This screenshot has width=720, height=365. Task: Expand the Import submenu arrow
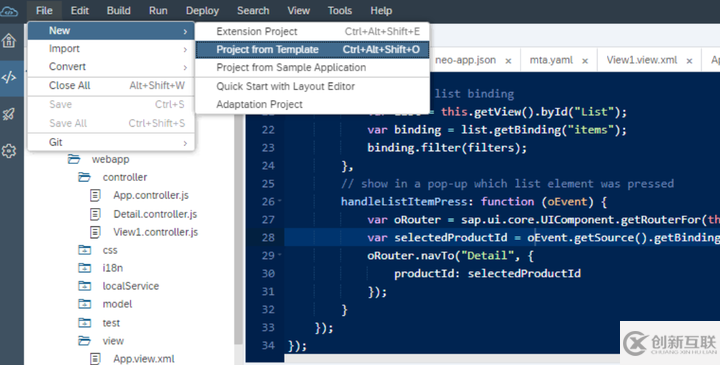click(185, 49)
